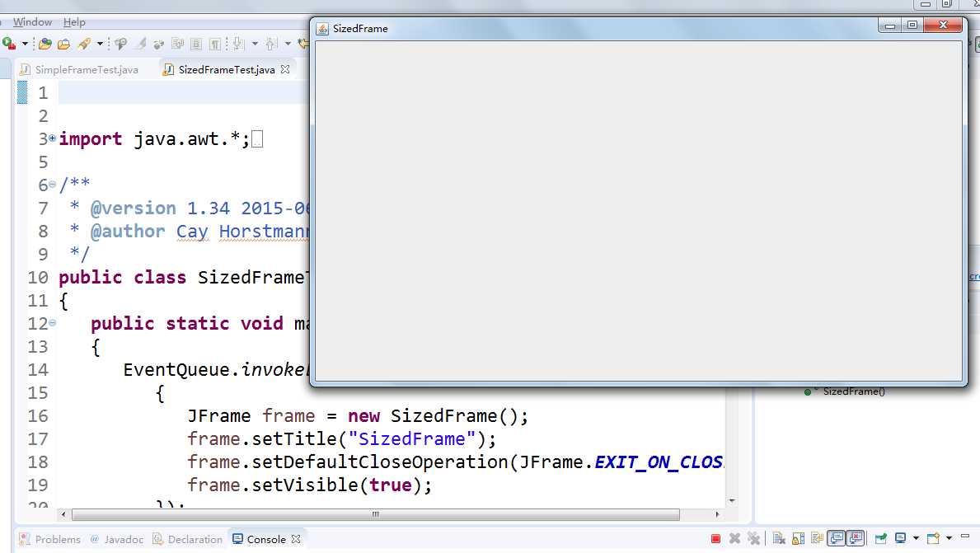Click the Toggle Breadcrumb icon
This screenshot has width=980, height=553.
(159, 44)
